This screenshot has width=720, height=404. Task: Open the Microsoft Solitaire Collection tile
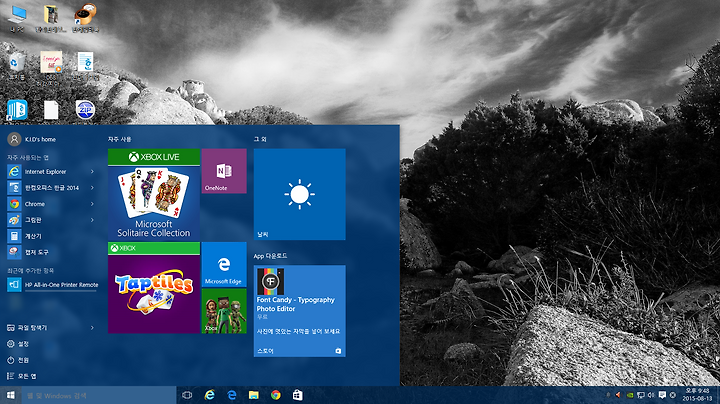pos(154,194)
